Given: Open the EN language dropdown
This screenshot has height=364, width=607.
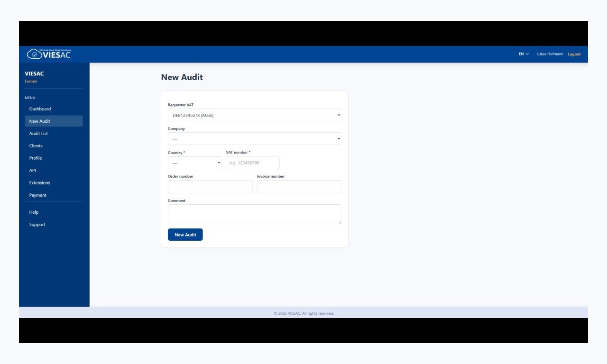Looking at the screenshot, I should point(524,54).
